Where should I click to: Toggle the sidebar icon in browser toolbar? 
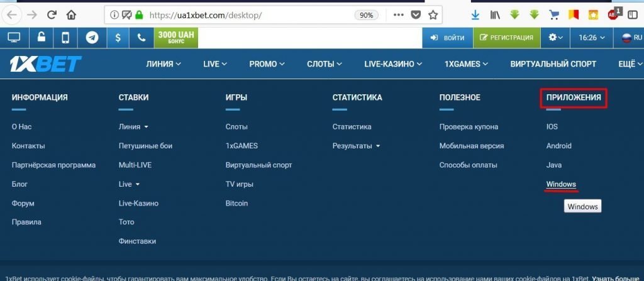631,14
